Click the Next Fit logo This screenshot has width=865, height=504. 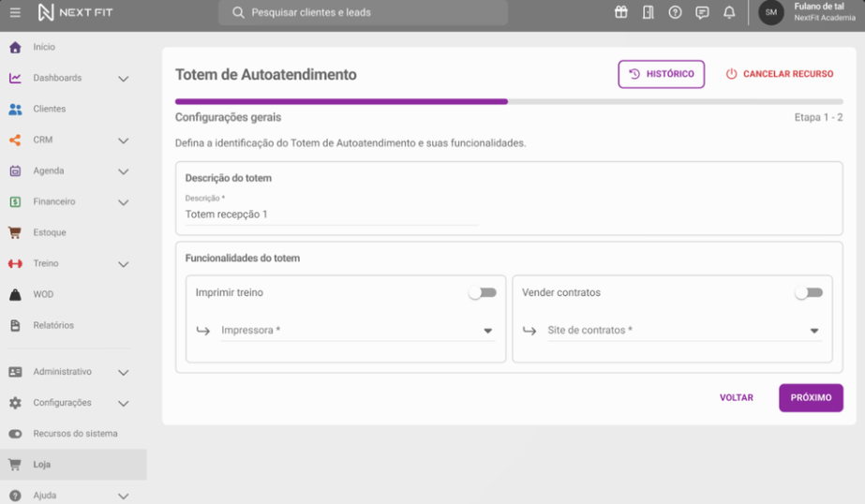(75, 12)
